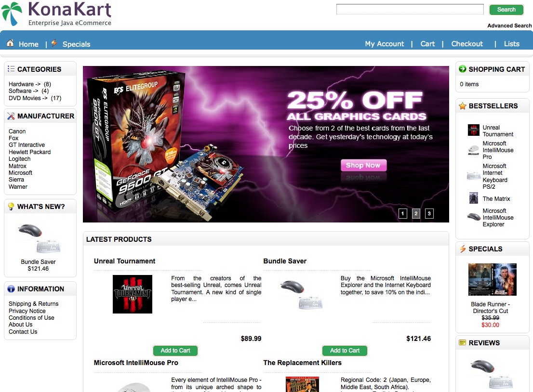The height and width of the screenshot is (392, 533).
Task: Click the Reviews note icon
Action: coord(462,342)
